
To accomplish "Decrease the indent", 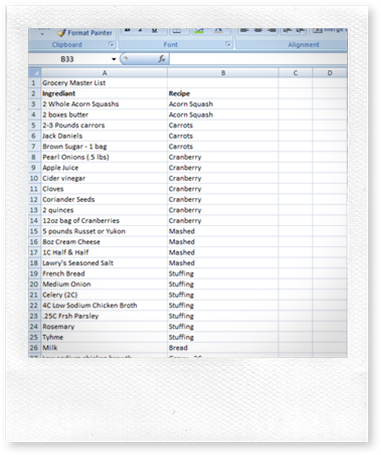I will click(x=287, y=31).
